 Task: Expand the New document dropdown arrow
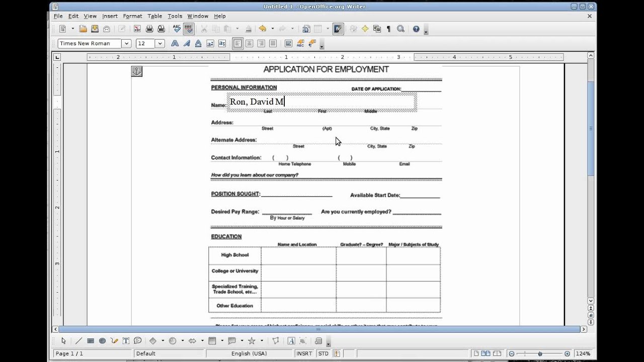click(x=72, y=29)
